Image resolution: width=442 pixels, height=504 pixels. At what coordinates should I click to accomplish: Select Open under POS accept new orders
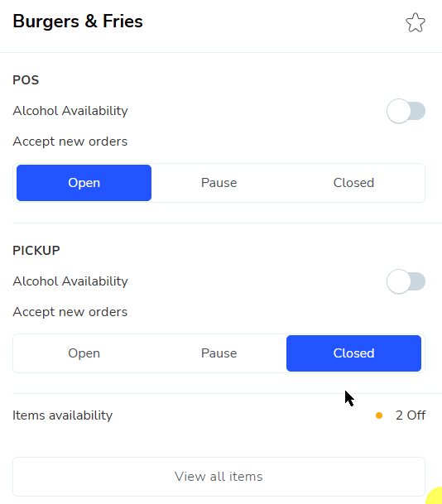(84, 183)
